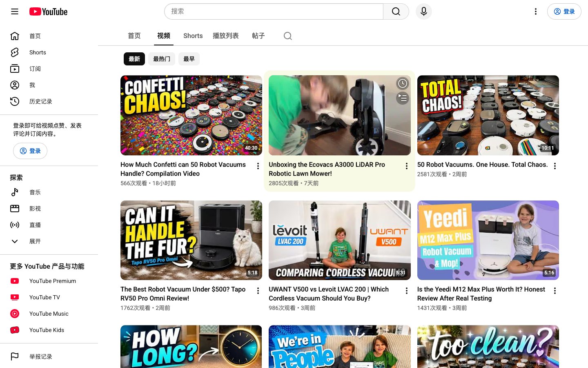This screenshot has height=368, width=588.
Task: Sort videos by 最新
Action: tap(134, 59)
